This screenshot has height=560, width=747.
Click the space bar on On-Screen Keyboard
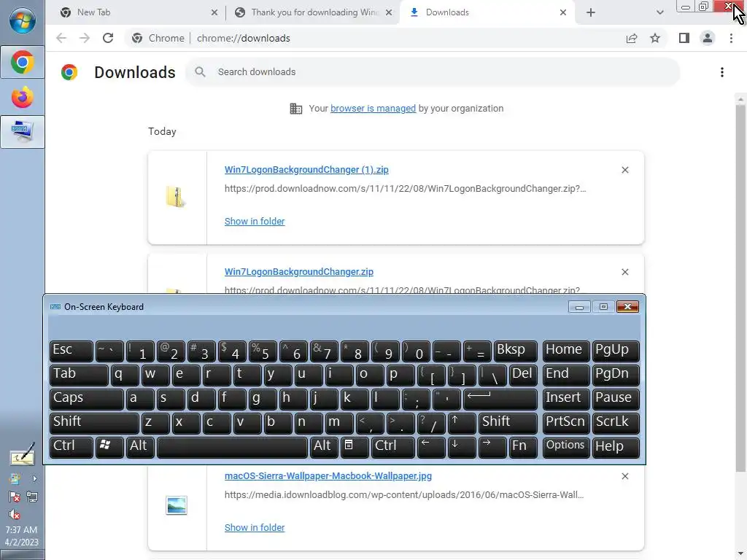point(232,447)
